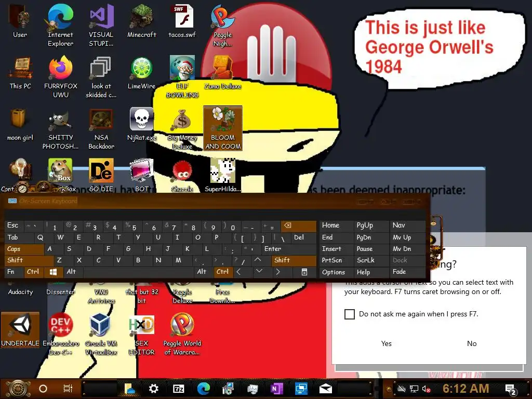Check Do not ask me again checkbox
Viewport: 532px width, 399px height.
pyautogui.click(x=350, y=314)
